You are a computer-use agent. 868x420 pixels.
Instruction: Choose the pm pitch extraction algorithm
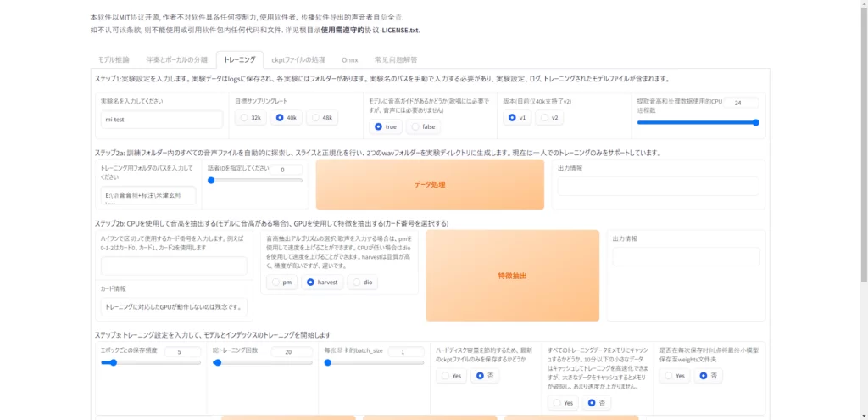tap(281, 282)
